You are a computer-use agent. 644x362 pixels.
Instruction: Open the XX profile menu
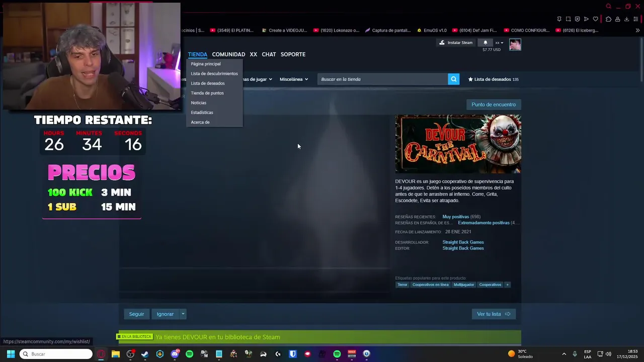pos(253,54)
